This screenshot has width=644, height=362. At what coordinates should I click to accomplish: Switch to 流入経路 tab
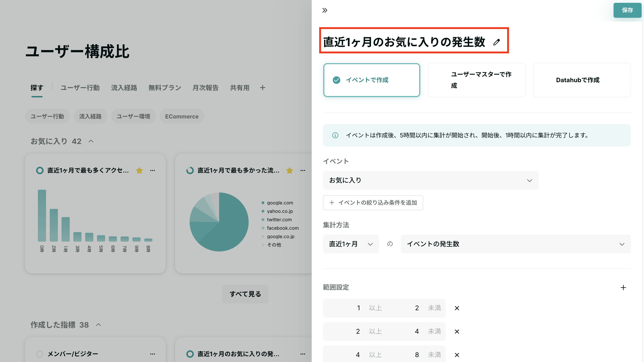click(x=124, y=88)
